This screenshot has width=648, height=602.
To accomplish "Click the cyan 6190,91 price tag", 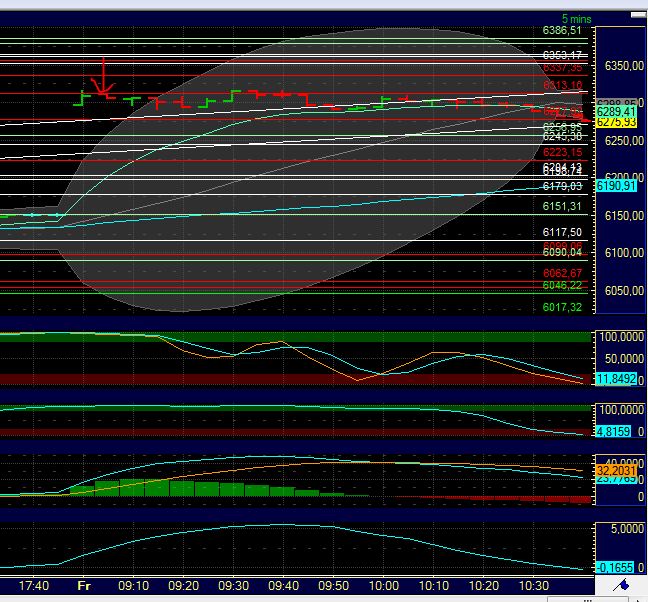I will click(616, 186).
